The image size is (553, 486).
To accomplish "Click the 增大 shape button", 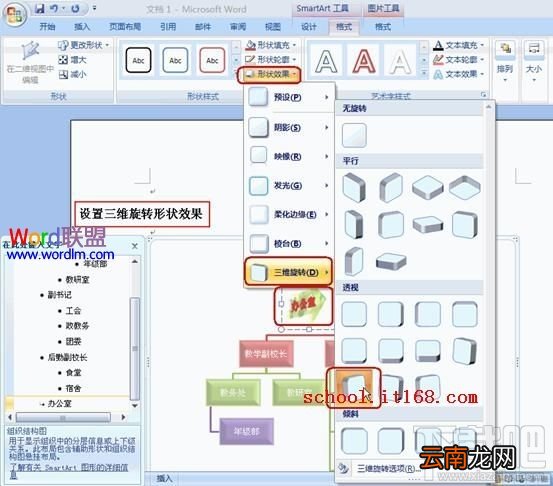I will 72,60.
